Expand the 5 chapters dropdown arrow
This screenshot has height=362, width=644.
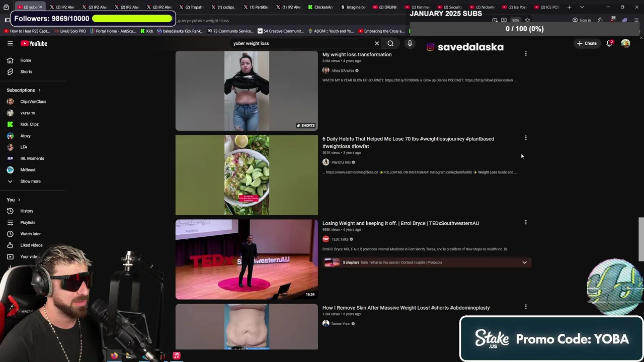[524, 262]
